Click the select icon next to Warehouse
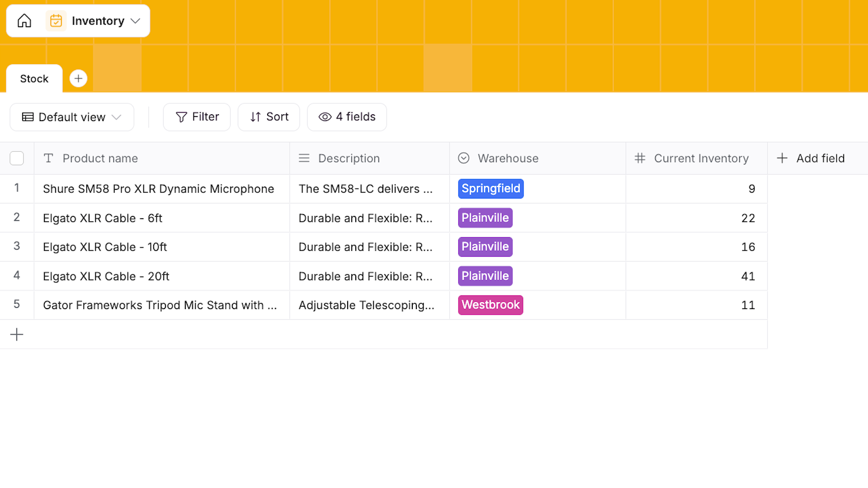This screenshot has height=488, width=868. click(463, 158)
